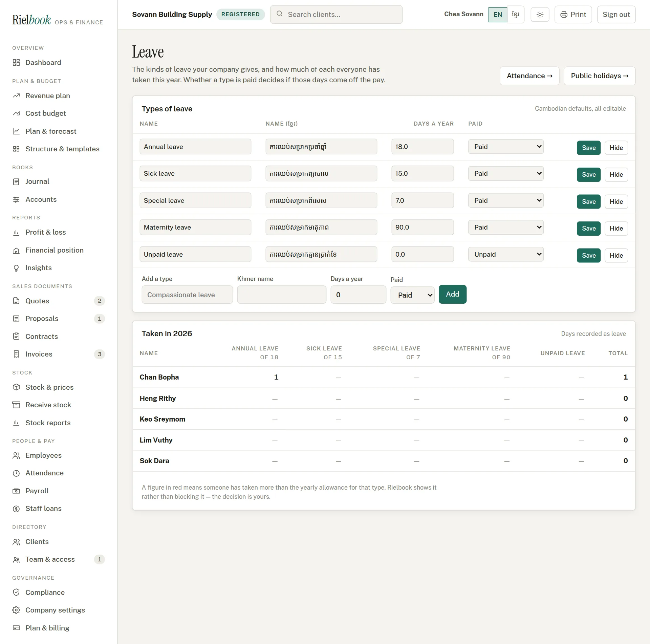Select Chan Bopha in the taken table
The width and height of the screenshot is (650, 644).
(x=159, y=377)
